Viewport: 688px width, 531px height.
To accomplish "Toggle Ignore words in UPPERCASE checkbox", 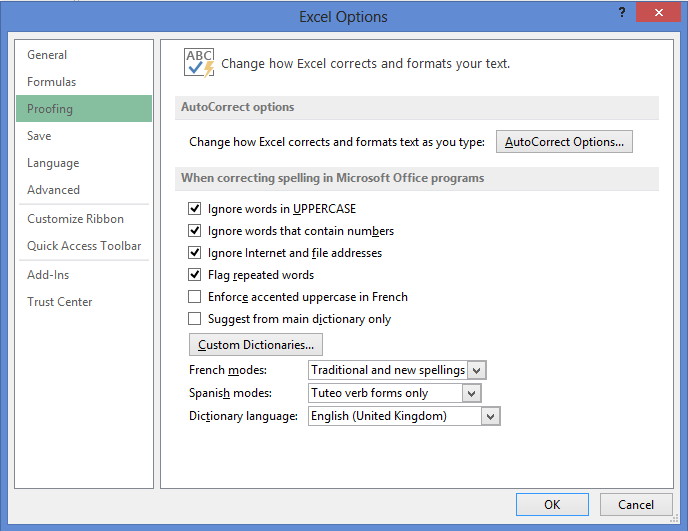I will pos(194,208).
